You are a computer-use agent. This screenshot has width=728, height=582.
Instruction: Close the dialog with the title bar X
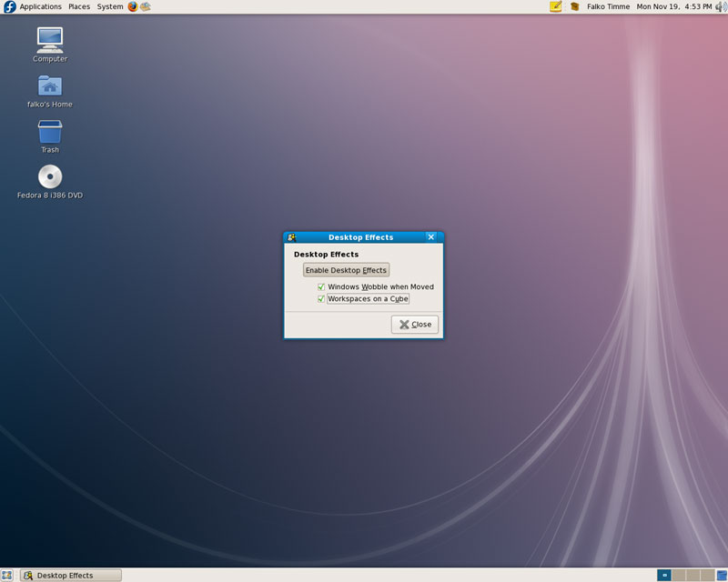pos(430,237)
